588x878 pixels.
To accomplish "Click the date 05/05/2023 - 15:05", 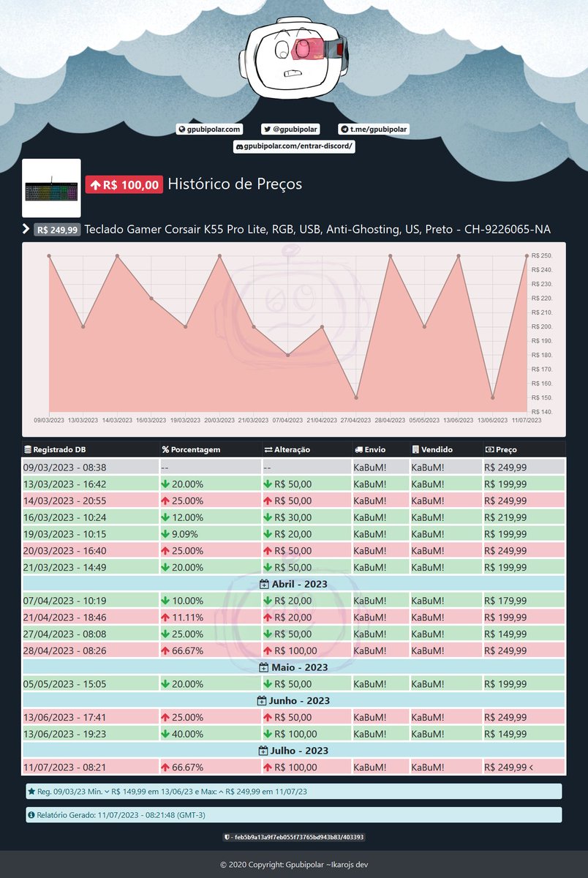I will click(65, 684).
